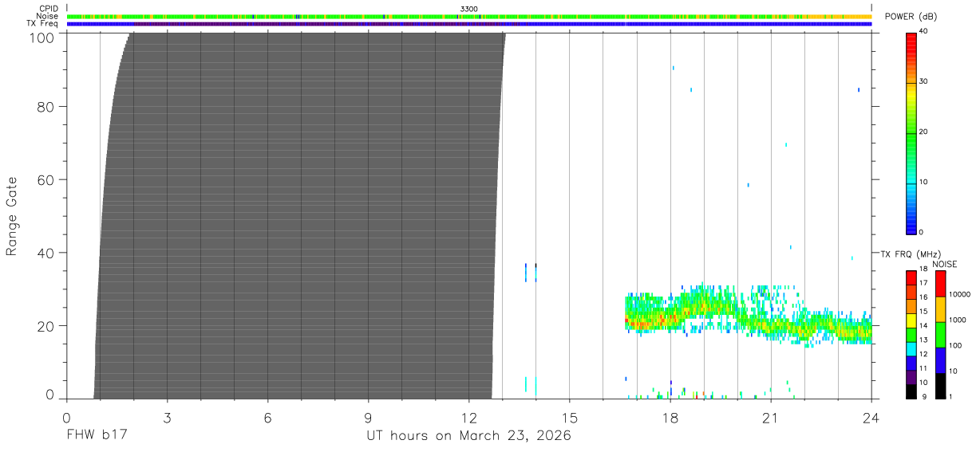980x452 pixels.
Task: Click the 80 tick on Range Gate axis
Action: 45,106
